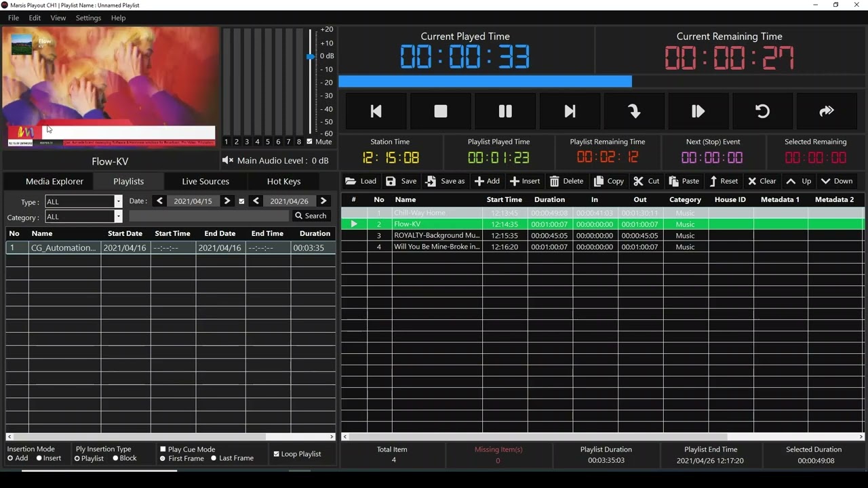Screen dimensions: 868x488
Task: Click the Insert toolbar button
Action: (x=525, y=181)
